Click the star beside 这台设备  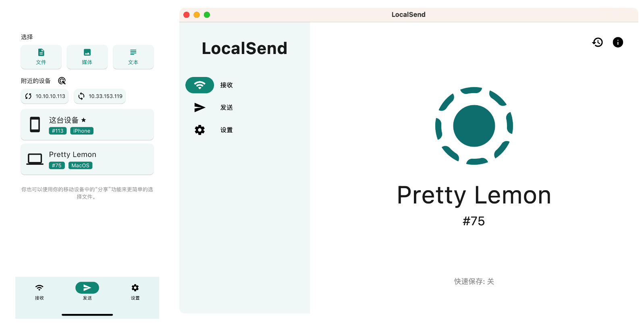83,120
